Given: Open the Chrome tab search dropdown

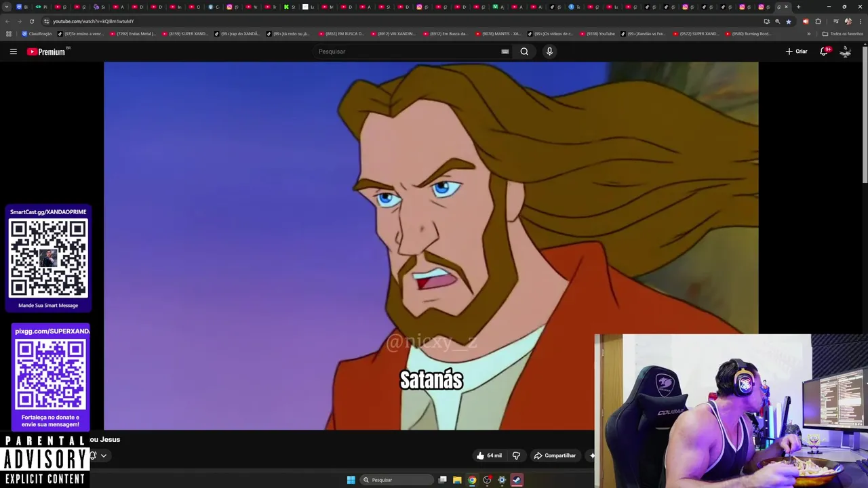Looking at the screenshot, I should pyautogui.click(x=7, y=7).
